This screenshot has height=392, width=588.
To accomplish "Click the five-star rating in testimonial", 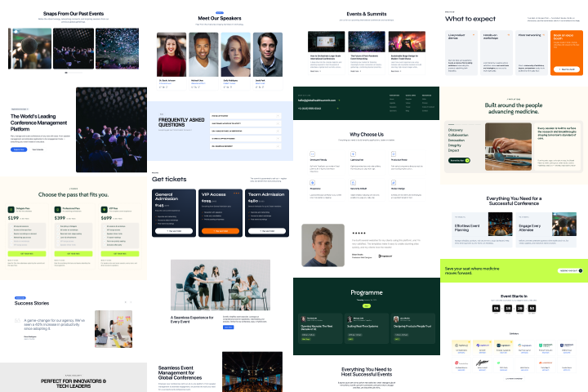I will tap(359, 233).
